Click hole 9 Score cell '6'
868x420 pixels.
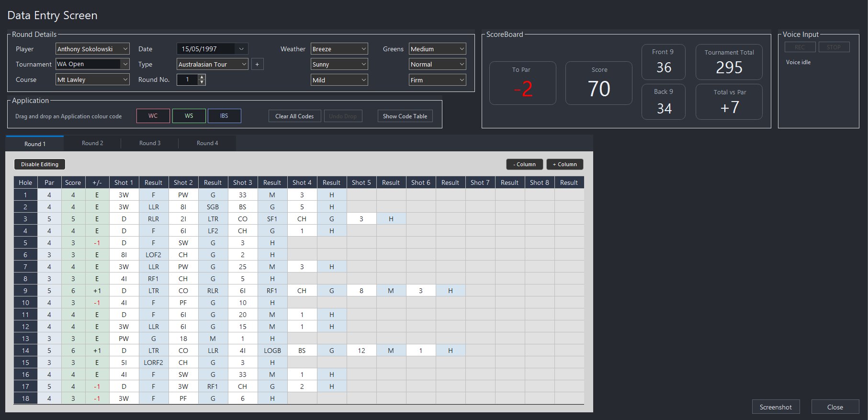pos(73,291)
